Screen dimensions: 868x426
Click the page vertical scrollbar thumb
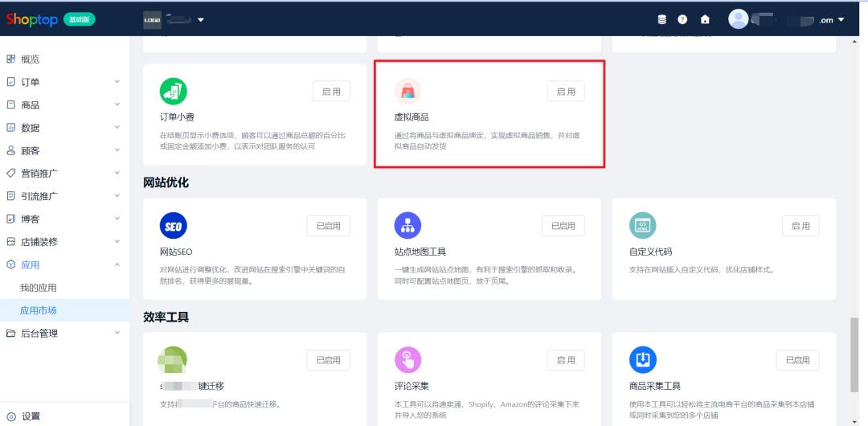854,355
